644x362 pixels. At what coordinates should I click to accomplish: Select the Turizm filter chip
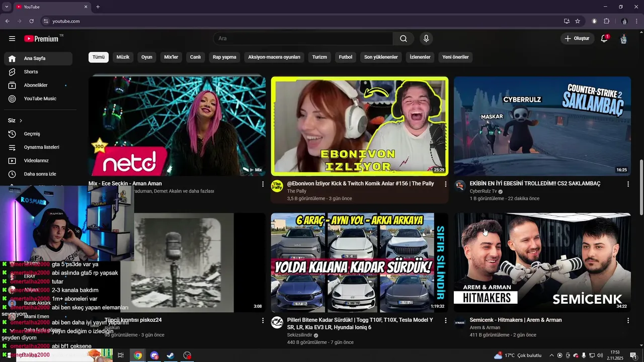click(x=319, y=57)
